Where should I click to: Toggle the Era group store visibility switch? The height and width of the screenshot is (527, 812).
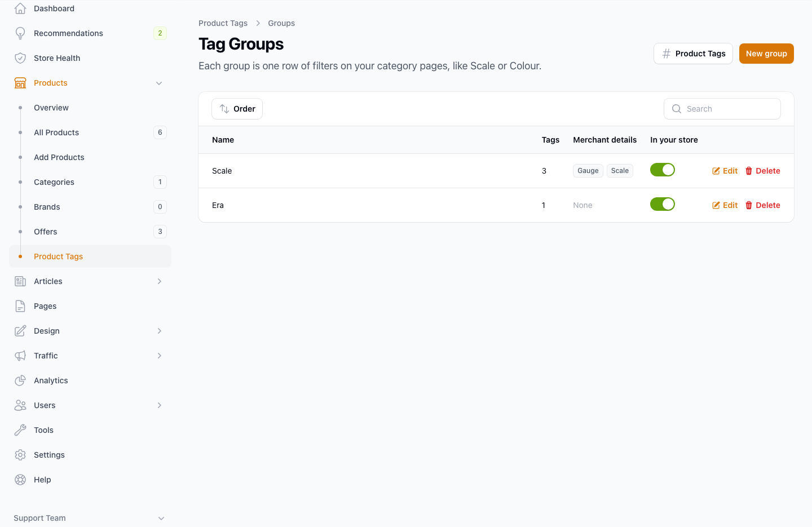click(663, 204)
